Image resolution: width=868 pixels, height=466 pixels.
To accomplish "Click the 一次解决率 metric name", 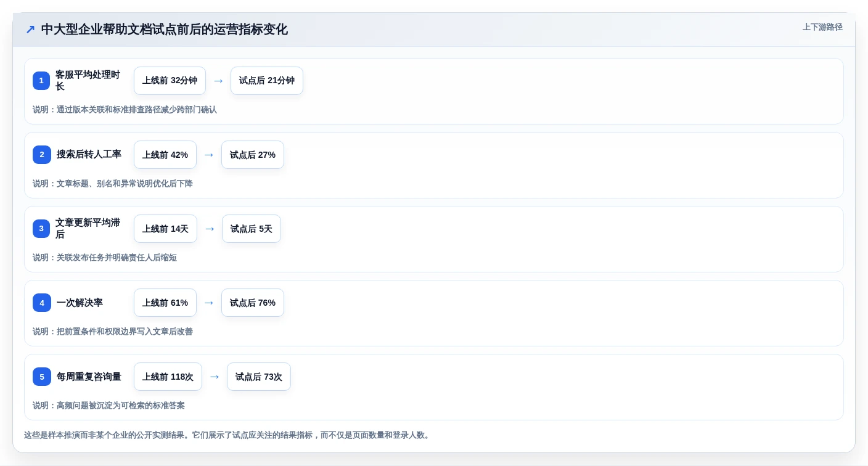I will coord(80,303).
